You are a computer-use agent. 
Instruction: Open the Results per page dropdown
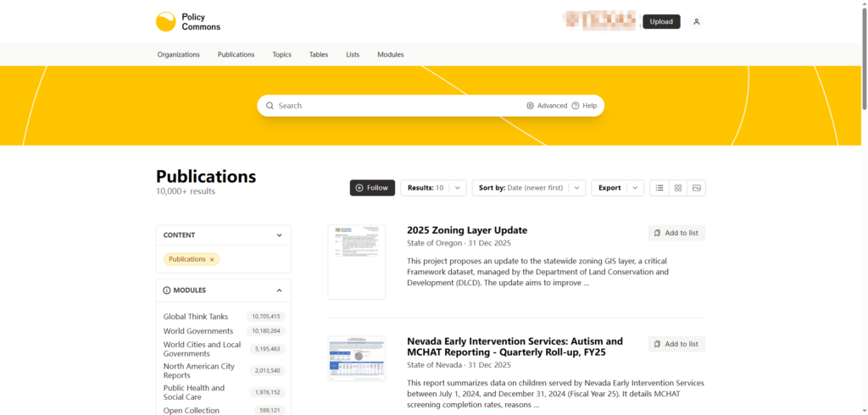click(x=458, y=188)
